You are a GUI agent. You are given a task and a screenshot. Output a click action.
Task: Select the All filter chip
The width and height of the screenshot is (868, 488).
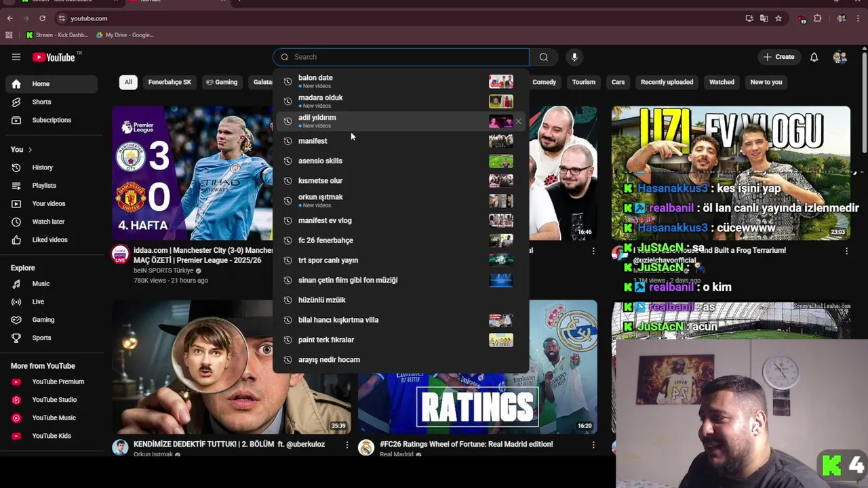[128, 82]
